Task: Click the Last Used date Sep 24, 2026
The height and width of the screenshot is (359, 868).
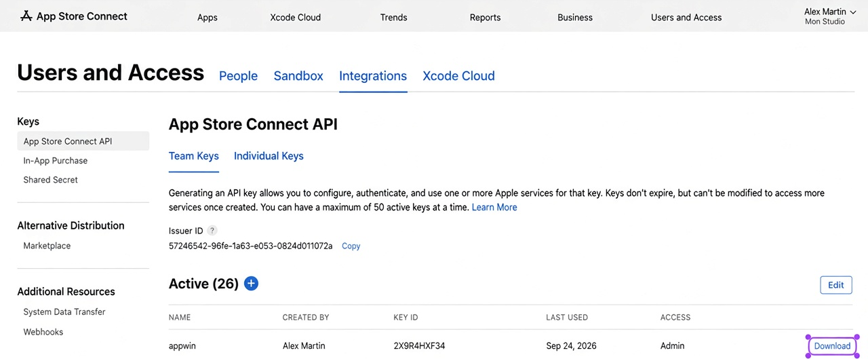Action: click(571, 346)
